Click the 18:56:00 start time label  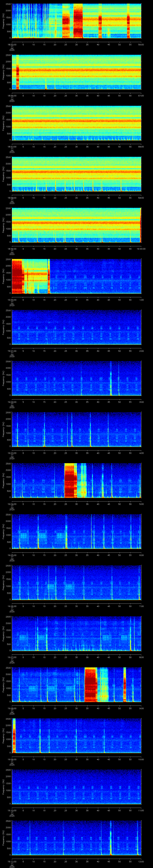pyautogui.click(x=12, y=96)
